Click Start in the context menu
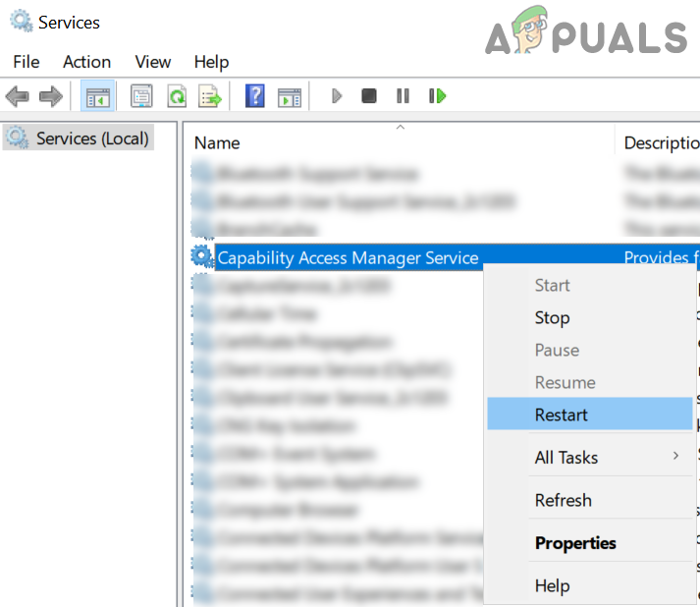The width and height of the screenshot is (700, 607). pos(589,285)
